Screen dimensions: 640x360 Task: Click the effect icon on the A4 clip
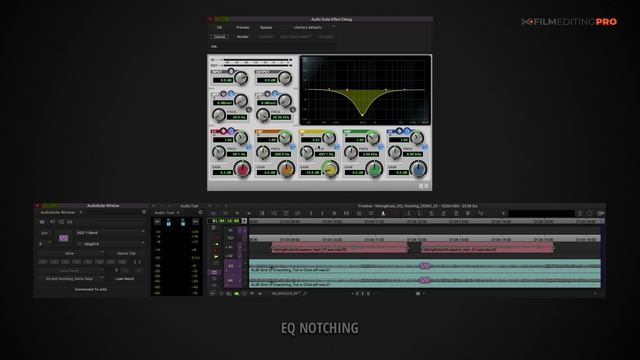(424, 280)
